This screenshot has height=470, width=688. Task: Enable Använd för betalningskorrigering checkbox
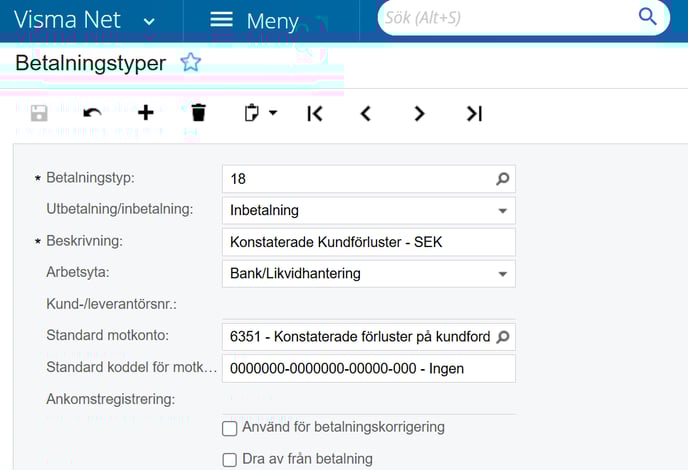tap(229, 428)
